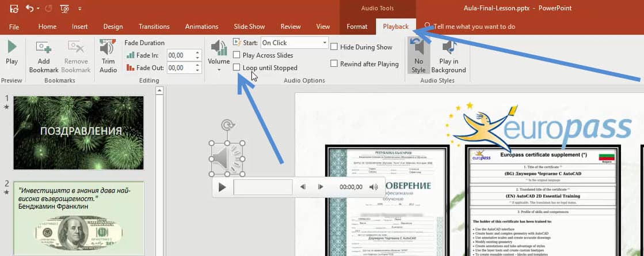
Task: Select slide 2 thumbnail with Franklin quote
Action: 78,219
